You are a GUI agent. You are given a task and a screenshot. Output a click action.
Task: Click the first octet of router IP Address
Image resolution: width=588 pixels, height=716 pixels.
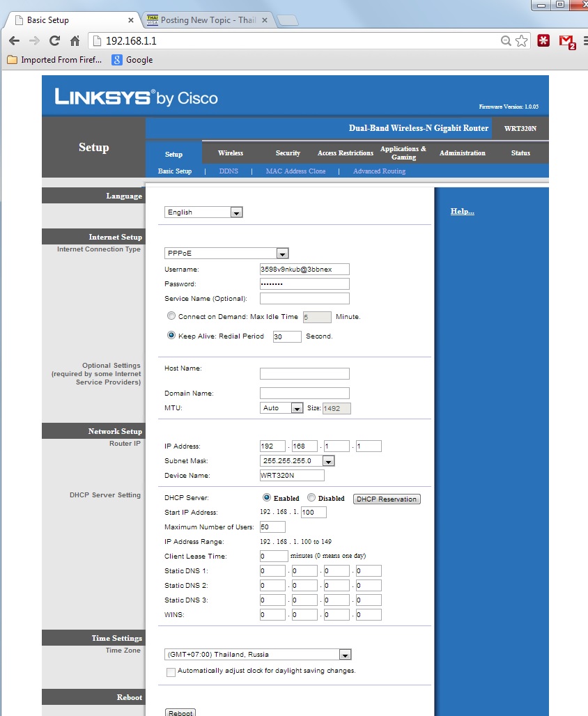coord(273,446)
